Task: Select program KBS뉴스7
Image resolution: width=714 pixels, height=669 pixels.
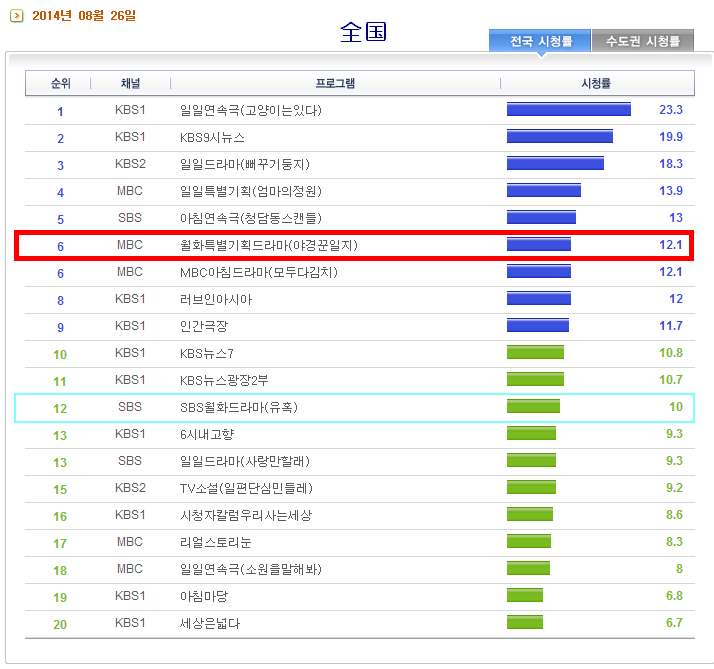Action: point(207,353)
